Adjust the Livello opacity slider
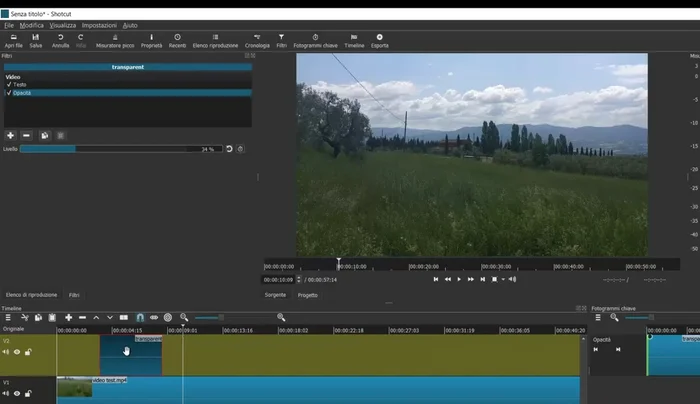The width and height of the screenshot is (700, 404). coord(121,149)
